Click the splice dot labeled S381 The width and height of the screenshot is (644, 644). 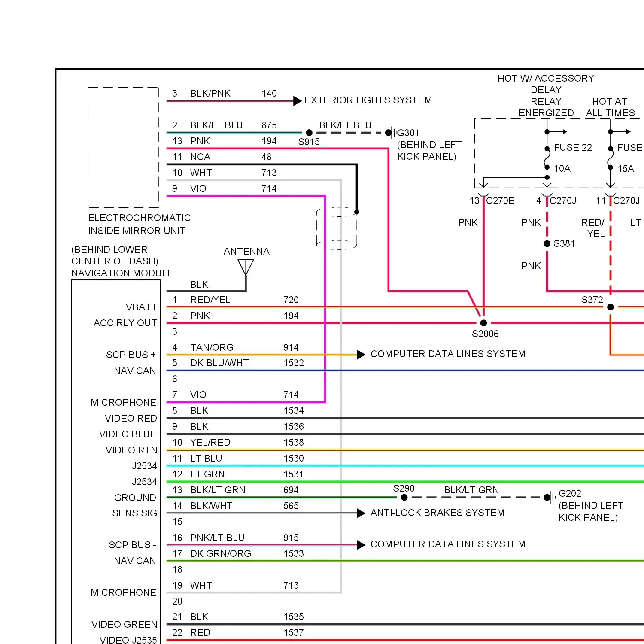[547, 244]
